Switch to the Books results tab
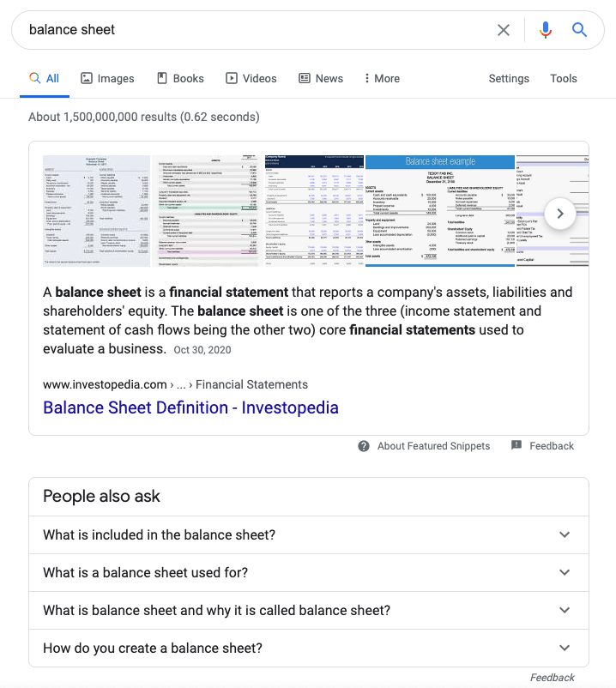616x688 pixels. click(x=180, y=78)
